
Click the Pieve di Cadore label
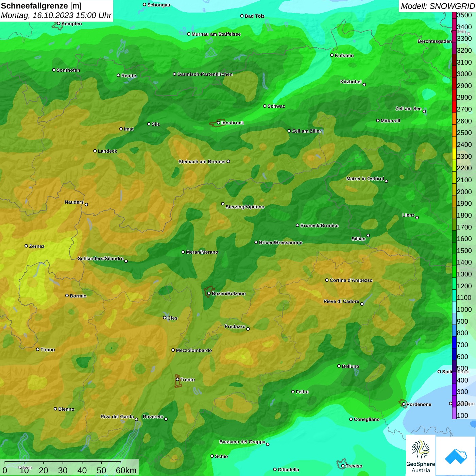pos(341,301)
